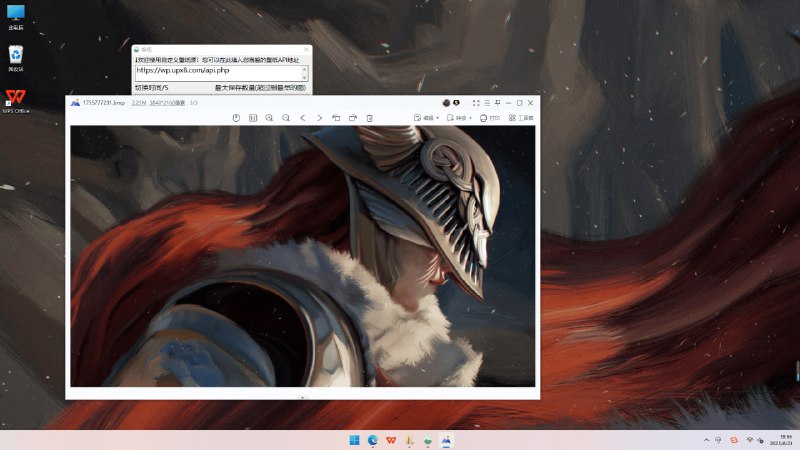Open the Windows Start menu
This screenshot has width=800, height=450.
pos(354,440)
